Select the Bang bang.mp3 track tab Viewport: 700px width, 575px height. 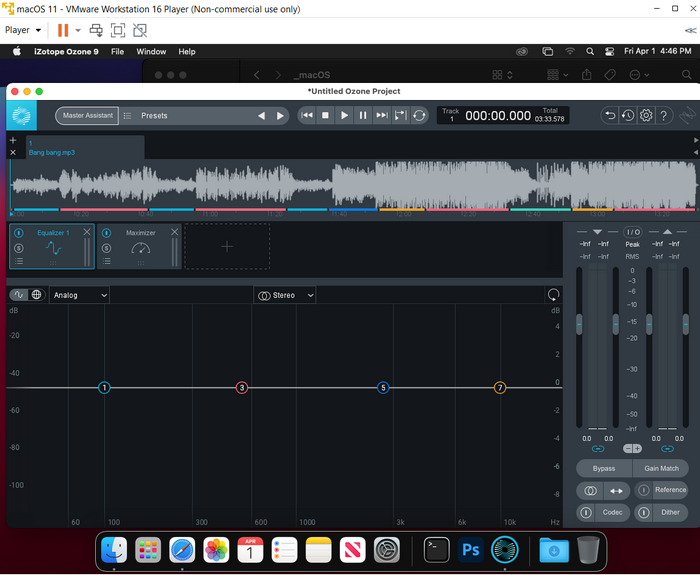coord(85,147)
